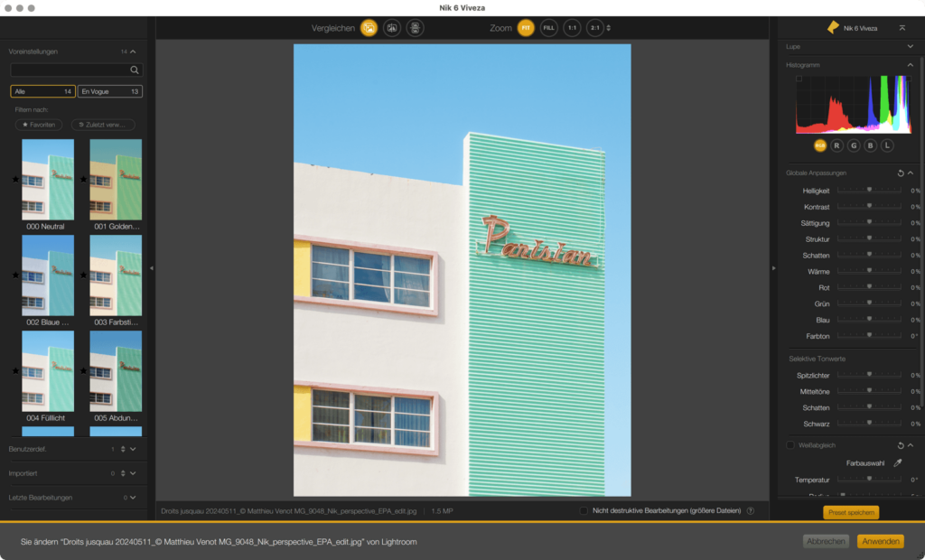Set zoom to 2:1
The image size is (925, 560).
(594, 28)
